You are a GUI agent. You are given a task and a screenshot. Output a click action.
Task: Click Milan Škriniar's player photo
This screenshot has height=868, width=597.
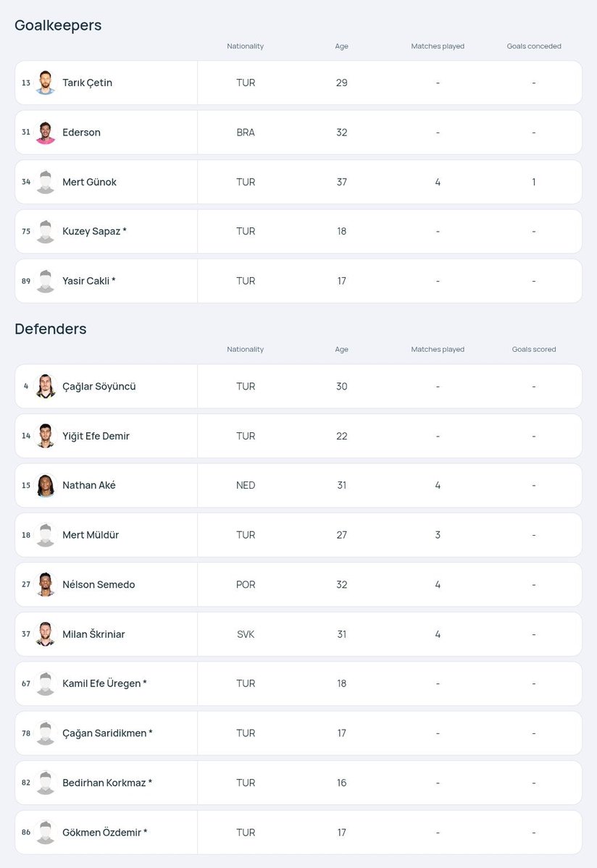coord(46,634)
